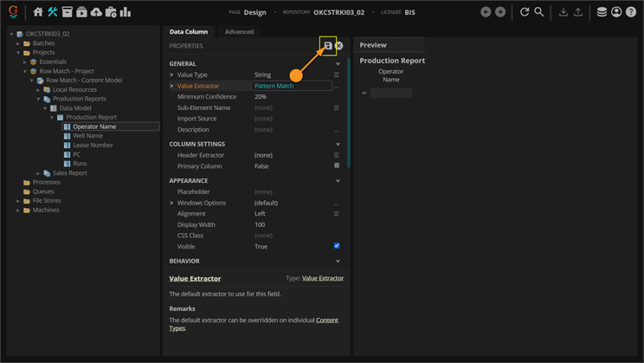Screen dimensions: 644x363
Task: Open the Design tools wrench icon
Action: [x=53, y=12]
